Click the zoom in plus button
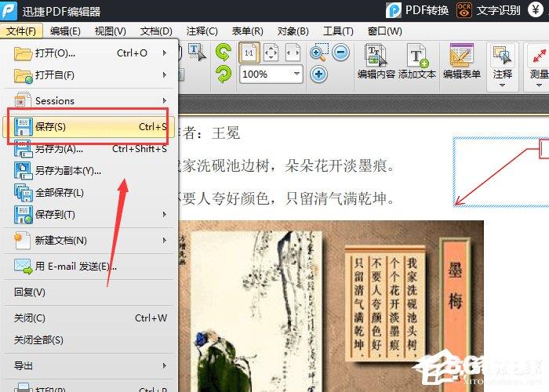Viewport: 549px width, 392px height. [318, 74]
